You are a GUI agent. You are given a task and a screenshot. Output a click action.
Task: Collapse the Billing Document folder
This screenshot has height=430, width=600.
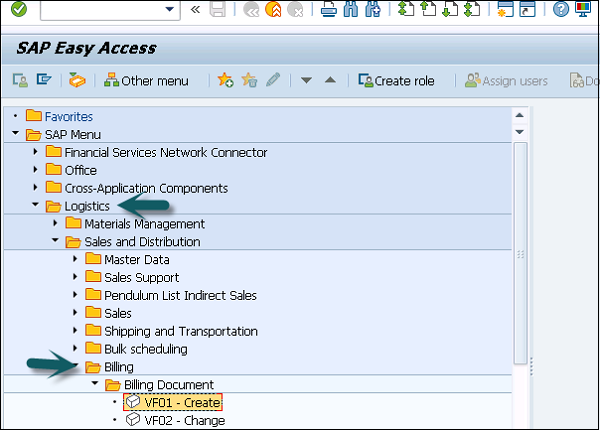coord(94,385)
